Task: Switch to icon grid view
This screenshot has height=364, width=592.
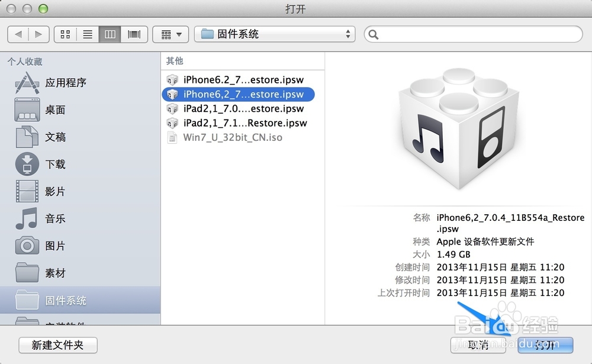Action: 65,34
